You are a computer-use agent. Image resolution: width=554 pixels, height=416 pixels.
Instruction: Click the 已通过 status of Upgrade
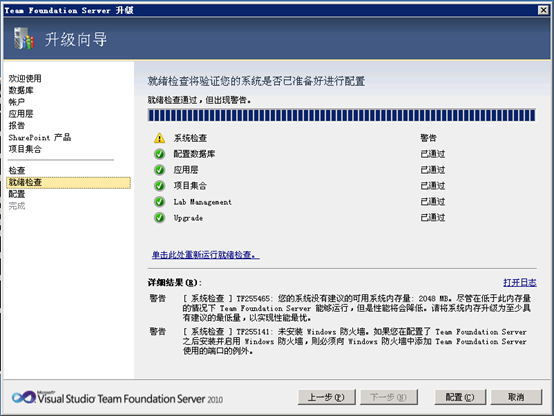point(433,218)
